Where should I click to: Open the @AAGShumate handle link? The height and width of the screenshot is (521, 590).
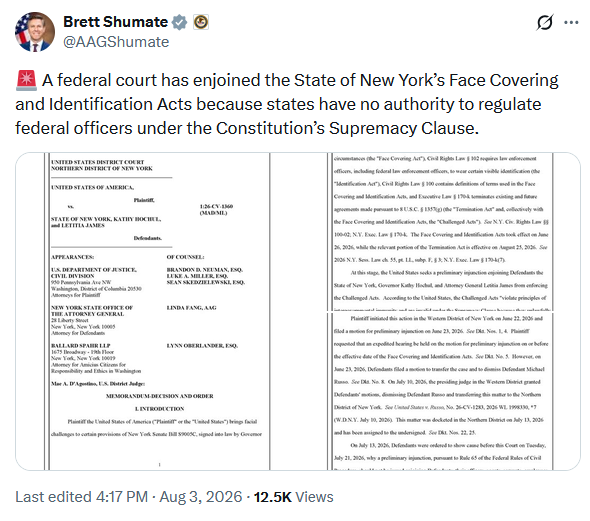(116, 42)
